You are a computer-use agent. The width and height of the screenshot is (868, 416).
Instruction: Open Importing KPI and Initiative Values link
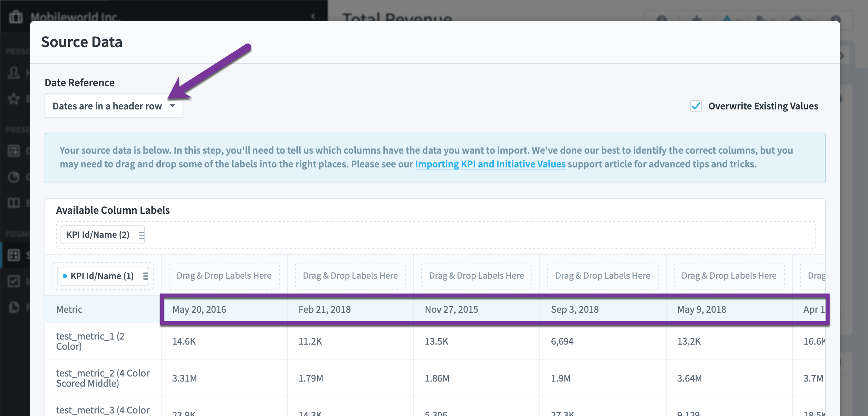tap(490, 164)
